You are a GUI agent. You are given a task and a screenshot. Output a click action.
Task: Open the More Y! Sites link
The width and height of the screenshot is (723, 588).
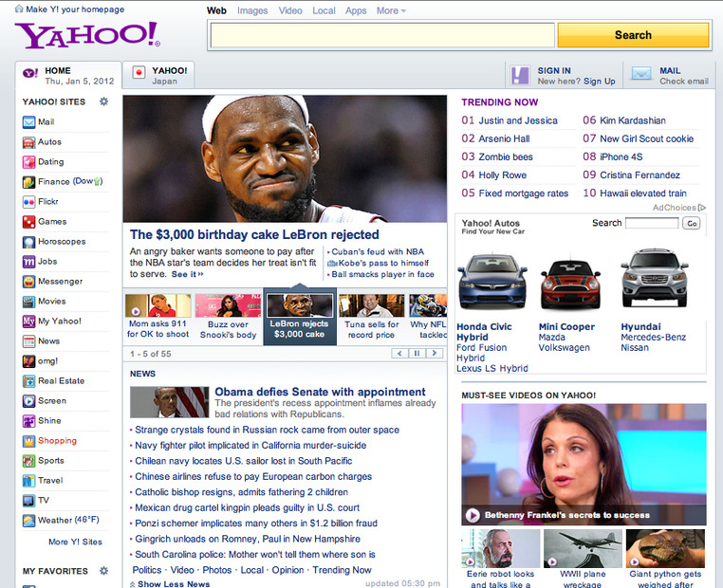pos(76,542)
